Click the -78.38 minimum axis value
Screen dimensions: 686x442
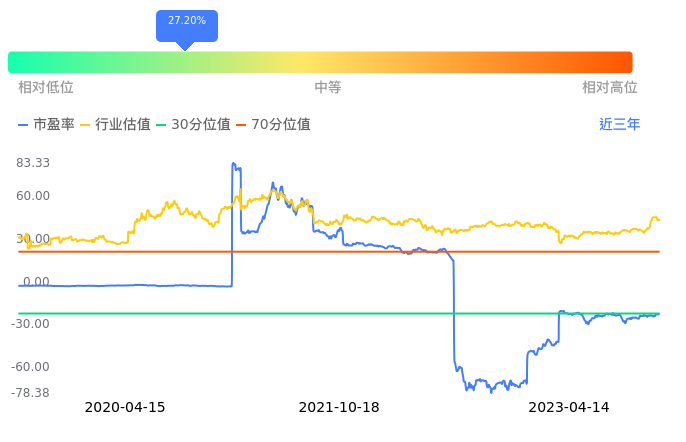coord(31,392)
